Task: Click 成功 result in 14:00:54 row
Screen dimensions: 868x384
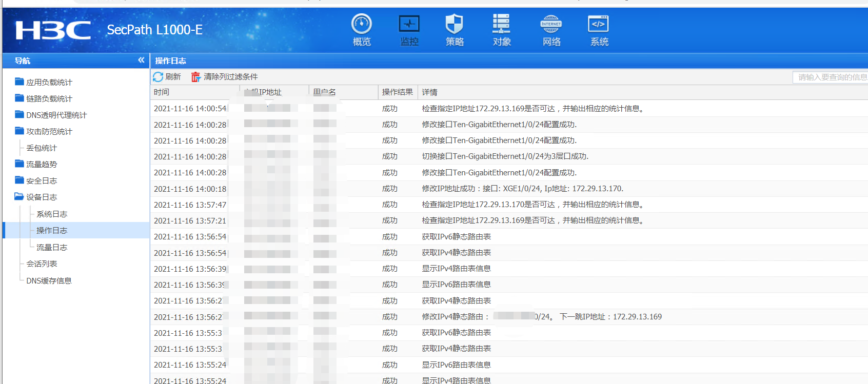Action: pyautogui.click(x=389, y=108)
